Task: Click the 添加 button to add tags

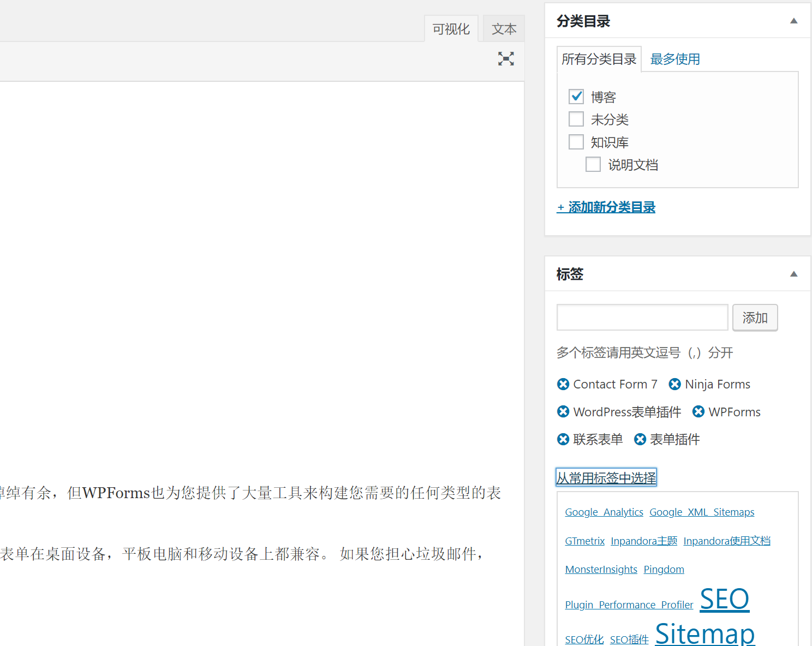Action: coord(755,318)
